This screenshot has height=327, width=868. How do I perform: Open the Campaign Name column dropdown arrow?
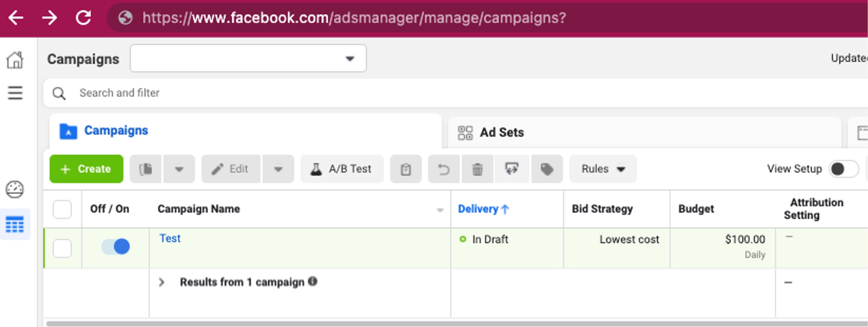440,210
